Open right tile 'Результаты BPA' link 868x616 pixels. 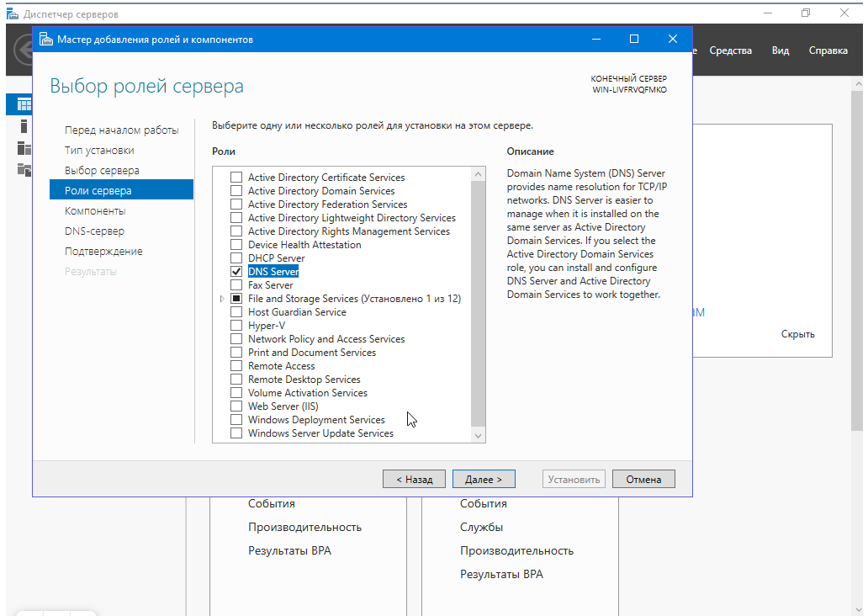[501, 575]
